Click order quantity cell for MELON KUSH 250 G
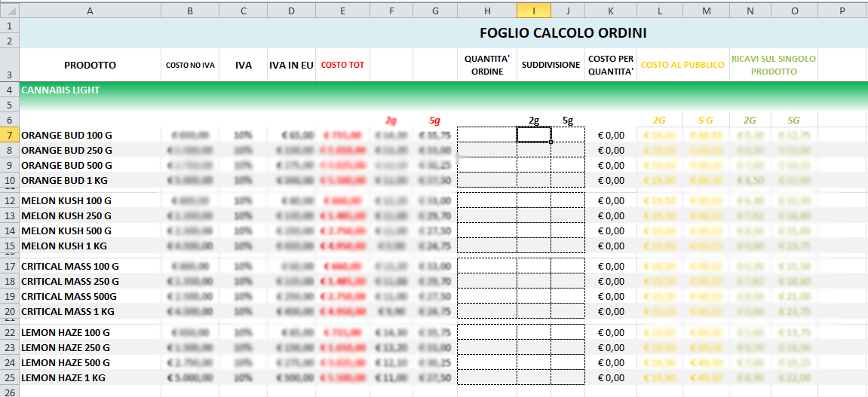 coord(487,215)
